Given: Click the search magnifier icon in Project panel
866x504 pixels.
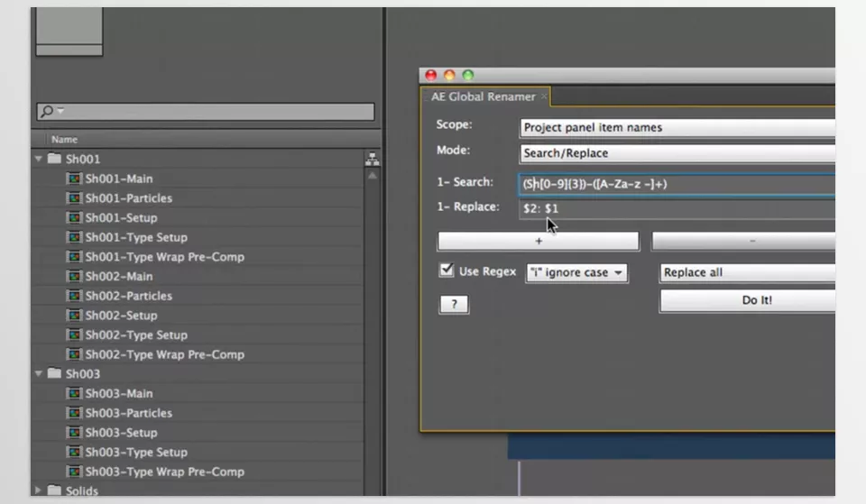Looking at the screenshot, I should [48, 111].
